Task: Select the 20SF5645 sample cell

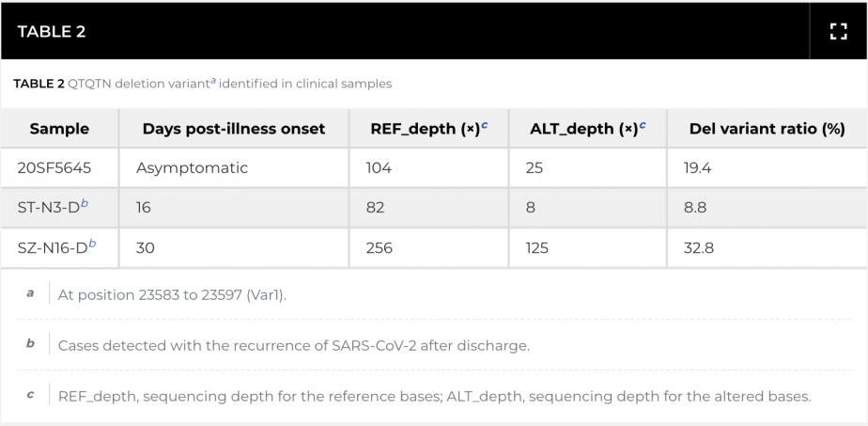Action: 54,168
